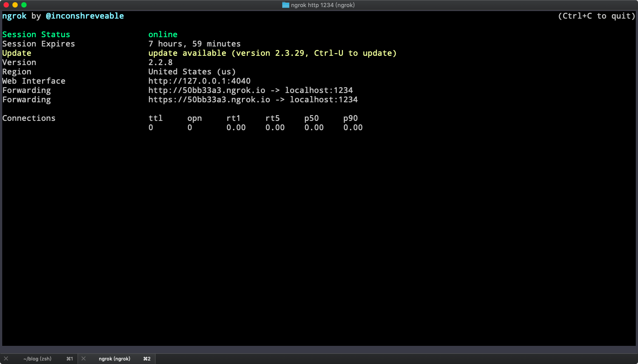Image resolution: width=638 pixels, height=364 pixels.
Task: Click the red close window button
Action: click(6, 5)
